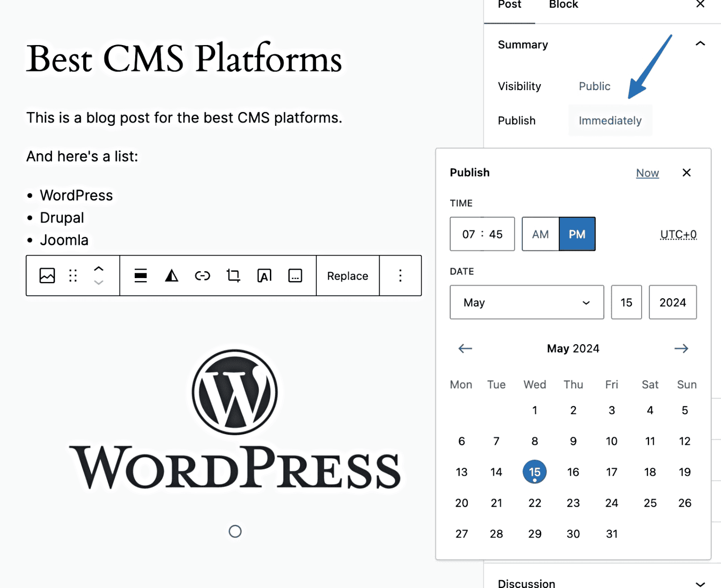721x588 pixels.
Task: Go to the next month in calendar
Action: [x=681, y=348]
